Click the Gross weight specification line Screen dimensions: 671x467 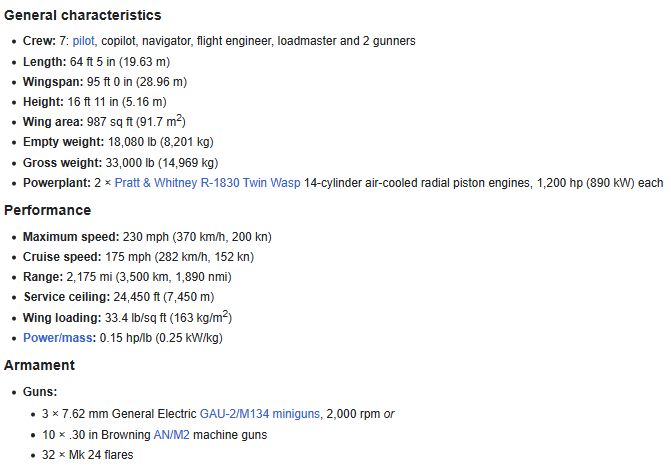click(x=120, y=163)
